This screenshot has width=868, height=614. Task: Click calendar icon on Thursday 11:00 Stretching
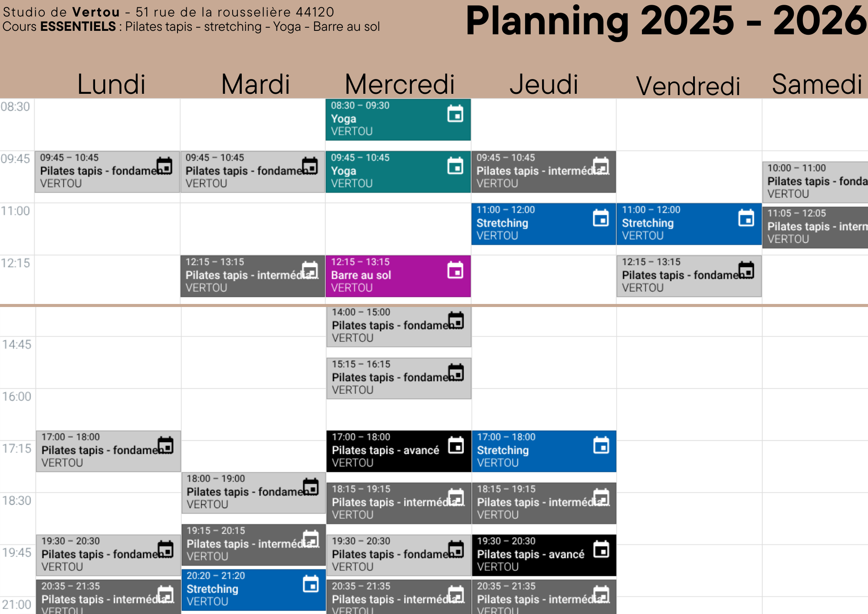601,218
